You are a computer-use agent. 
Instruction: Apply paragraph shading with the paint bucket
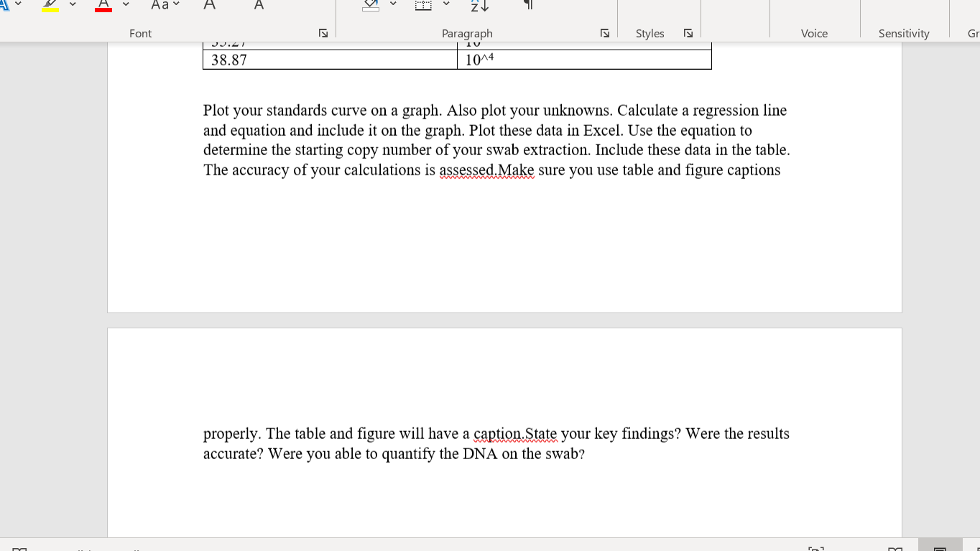pos(371,5)
